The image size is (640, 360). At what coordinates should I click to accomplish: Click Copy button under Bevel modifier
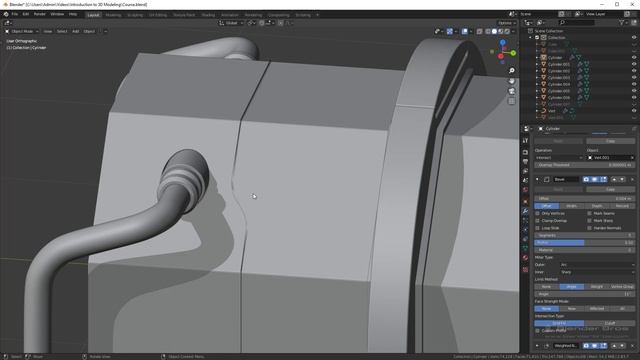(x=611, y=189)
